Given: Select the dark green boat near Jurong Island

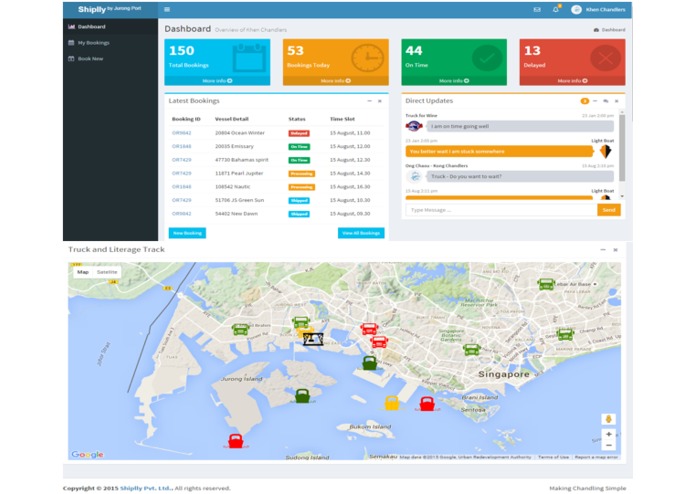Looking at the screenshot, I should coord(302,396).
